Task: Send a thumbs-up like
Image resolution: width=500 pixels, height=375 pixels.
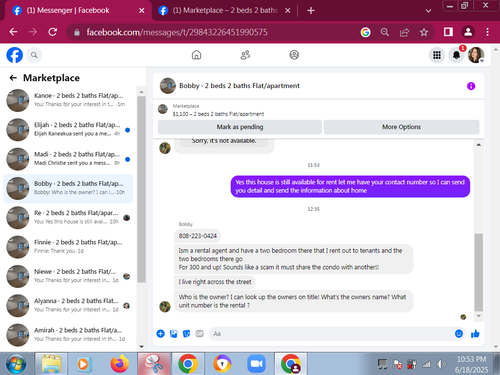Action: [x=475, y=334]
